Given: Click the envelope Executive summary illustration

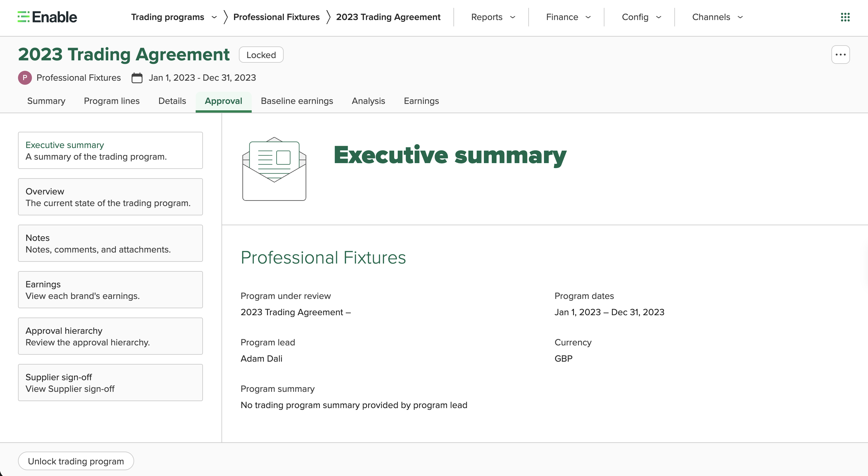Looking at the screenshot, I should pos(274,169).
